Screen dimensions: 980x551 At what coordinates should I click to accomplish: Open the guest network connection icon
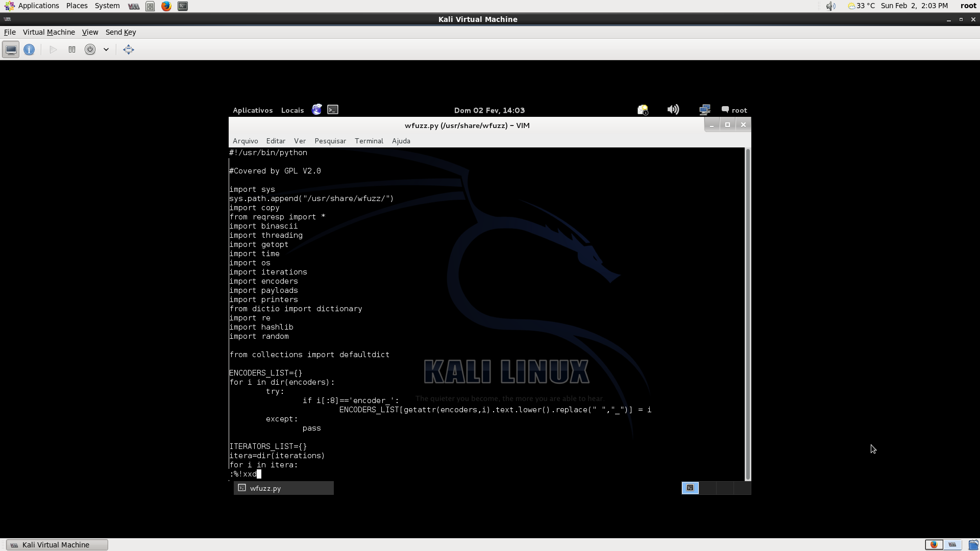[x=705, y=110]
